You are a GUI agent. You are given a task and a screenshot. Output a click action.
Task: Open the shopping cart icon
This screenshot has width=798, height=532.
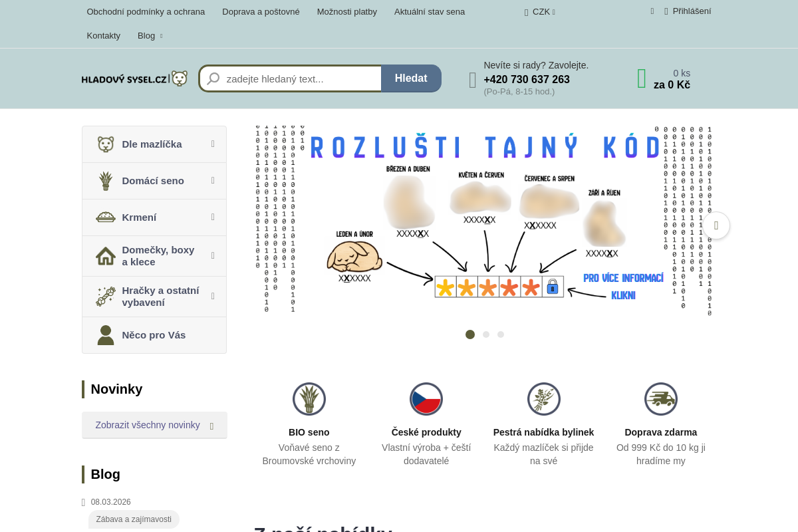(x=642, y=78)
